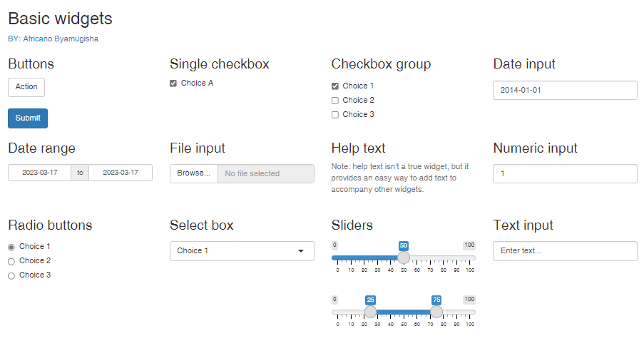Select the Choice 2 radio button
This screenshot has height=346, width=644.
[x=11, y=261]
